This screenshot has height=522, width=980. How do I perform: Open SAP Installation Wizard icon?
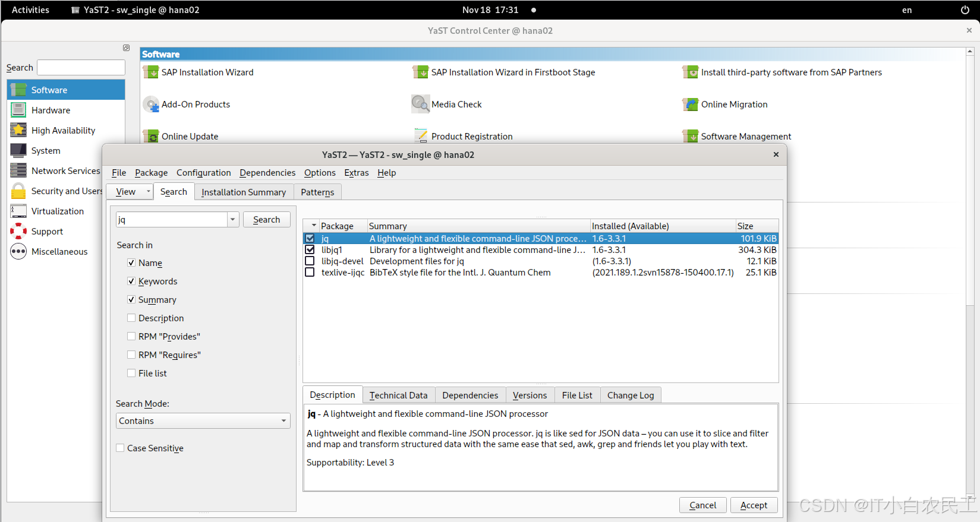(151, 72)
